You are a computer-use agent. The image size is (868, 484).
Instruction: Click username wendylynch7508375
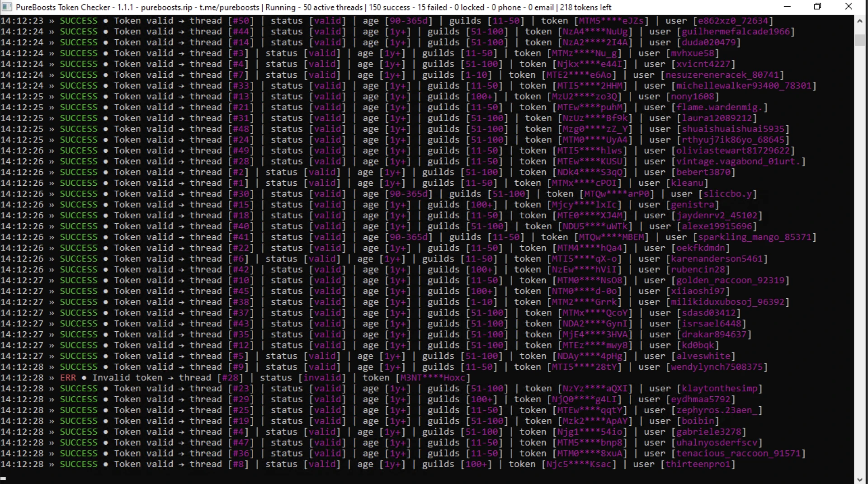coord(717,367)
